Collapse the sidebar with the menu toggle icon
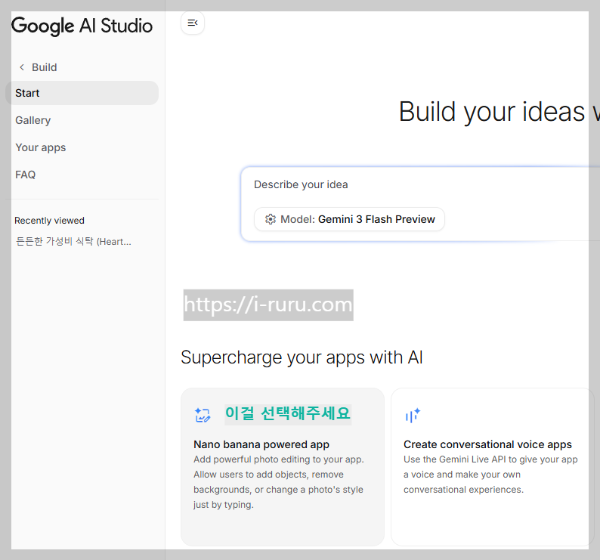The width and height of the screenshot is (600, 560). 192,23
